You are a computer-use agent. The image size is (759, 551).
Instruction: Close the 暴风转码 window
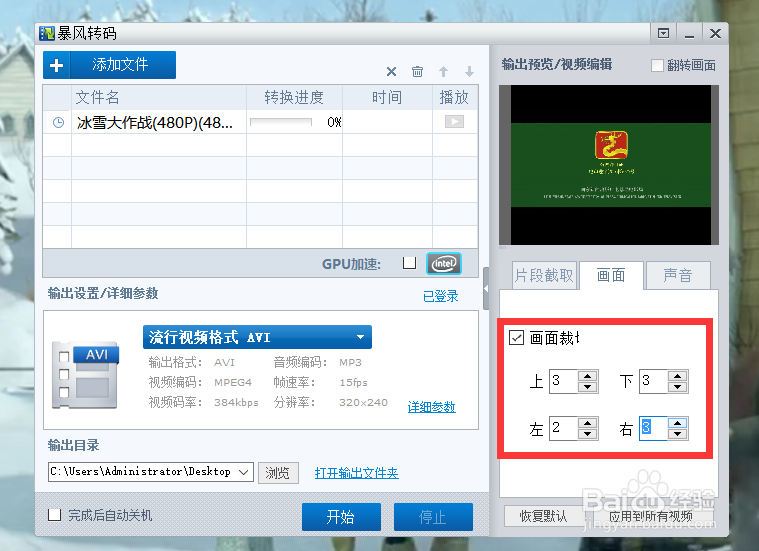point(715,33)
